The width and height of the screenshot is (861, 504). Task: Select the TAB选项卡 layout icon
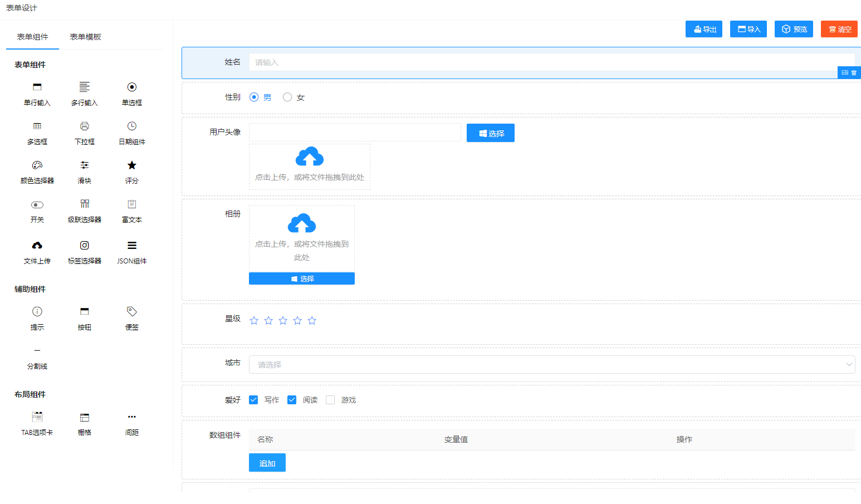point(37,417)
